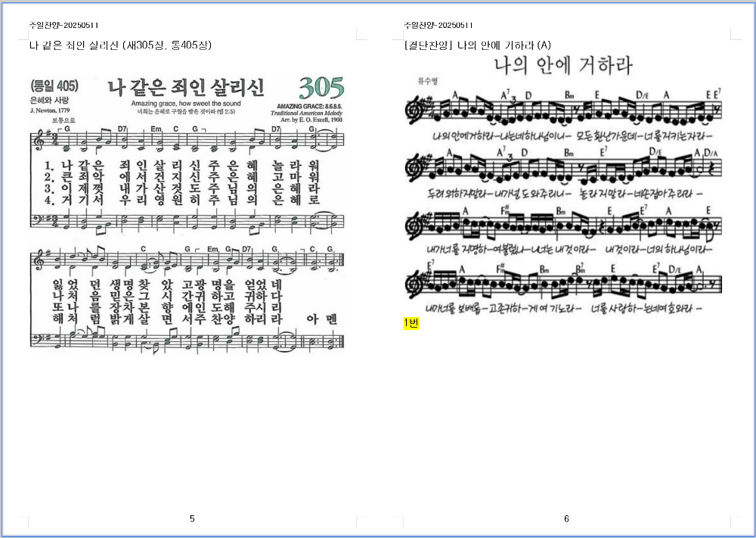Screen dimensions: 756x538
Task: Click the large hymn title "나 같은 죄인 살리신"
Action: (186, 87)
